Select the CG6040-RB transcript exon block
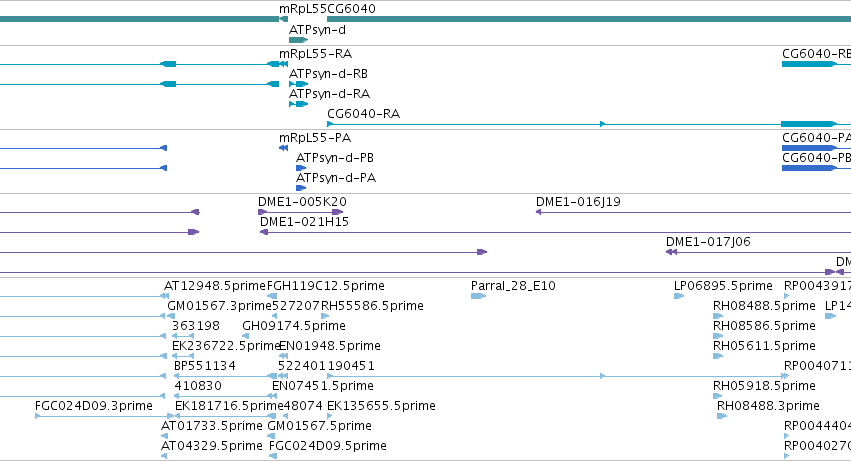The image size is (851, 461). click(809, 64)
